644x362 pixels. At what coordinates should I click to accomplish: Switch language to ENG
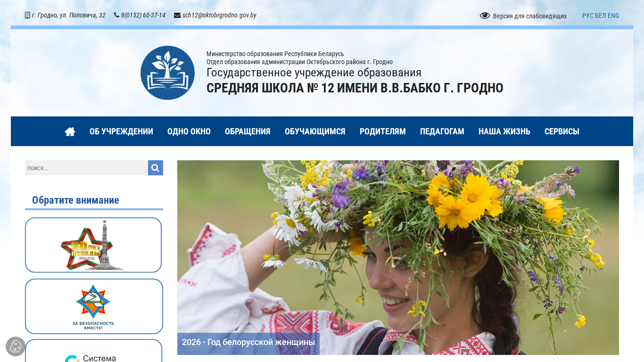[613, 16]
